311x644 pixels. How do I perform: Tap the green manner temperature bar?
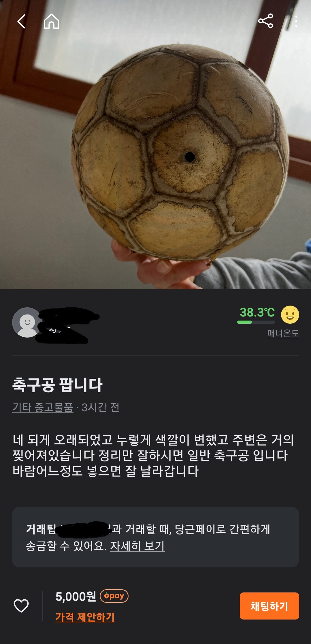click(256, 322)
